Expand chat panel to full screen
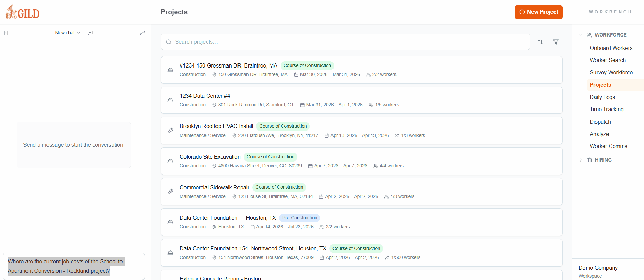The width and height of the screenshot is (644, 280). coord(142,33)
